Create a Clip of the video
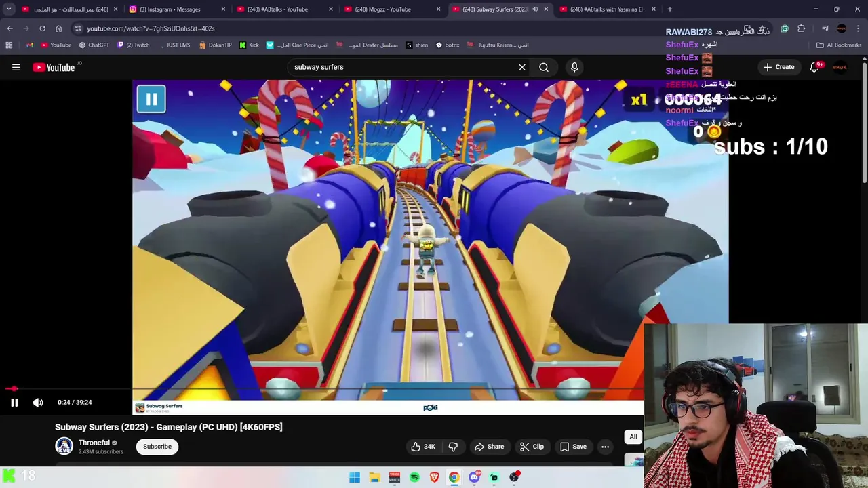868x488 pixels. (x=532, y=447)
